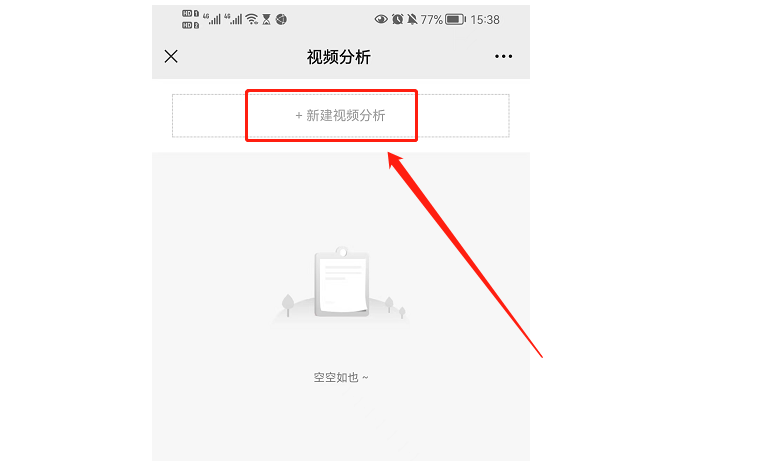
Task: Tap the round globe icon after hourglass
Action: pyautogui.click(x=281, y=19)
